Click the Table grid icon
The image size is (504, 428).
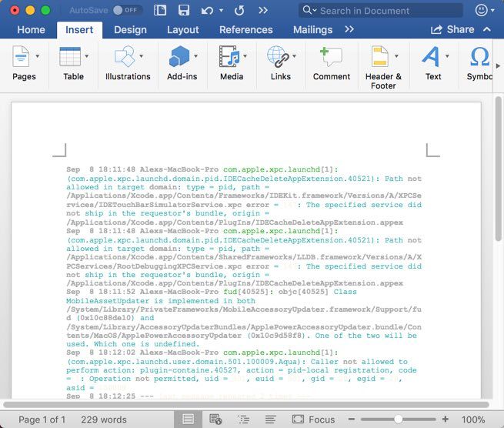tap(70, 56)
